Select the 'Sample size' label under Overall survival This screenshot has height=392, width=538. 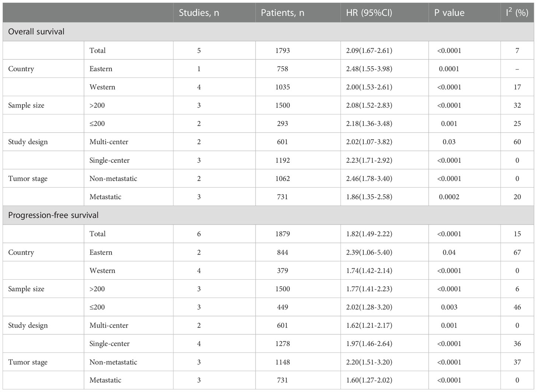(26, 105)
